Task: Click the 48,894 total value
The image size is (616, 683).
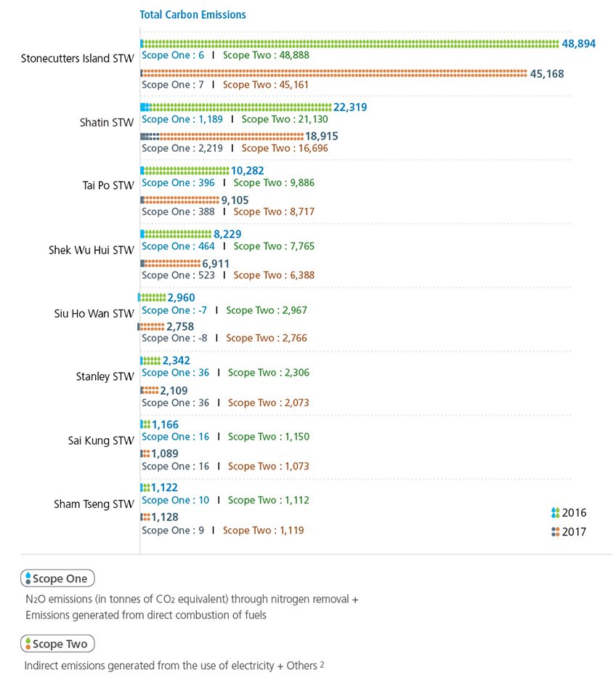Action: coord(578,44)
